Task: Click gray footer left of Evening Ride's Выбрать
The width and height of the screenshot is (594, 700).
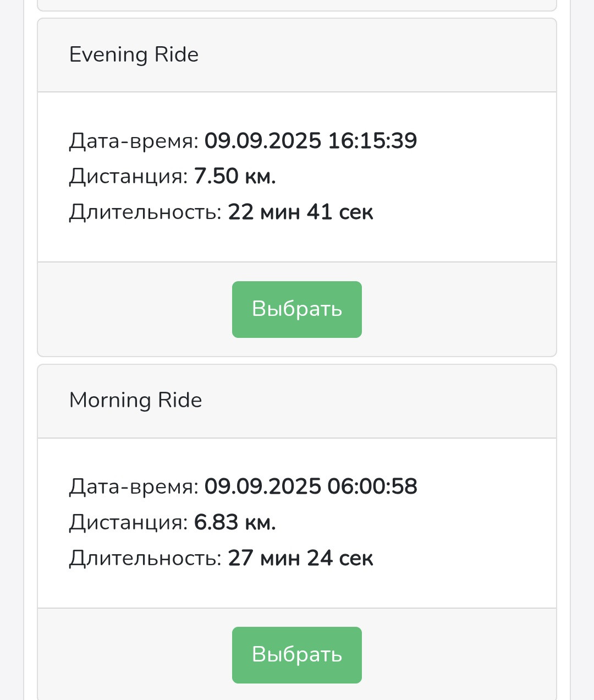Action: (x=135, y=309)
